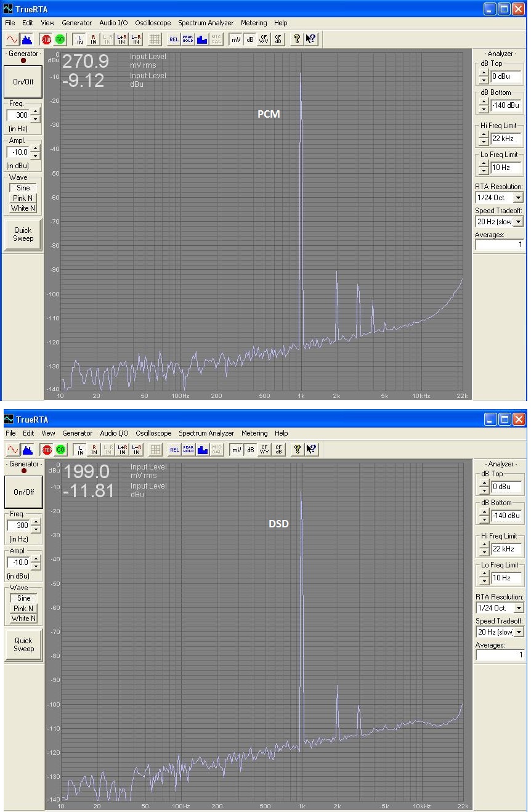Screen dimensions: 531x812
Task: Click the Averages input field in top window
Action: point(498,245)
